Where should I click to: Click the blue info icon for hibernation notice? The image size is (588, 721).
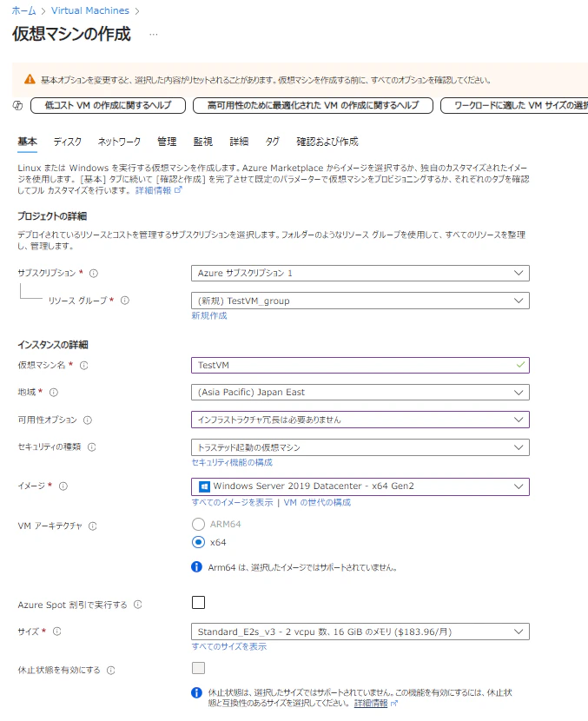pyautogui.click(x=197, y=692)
